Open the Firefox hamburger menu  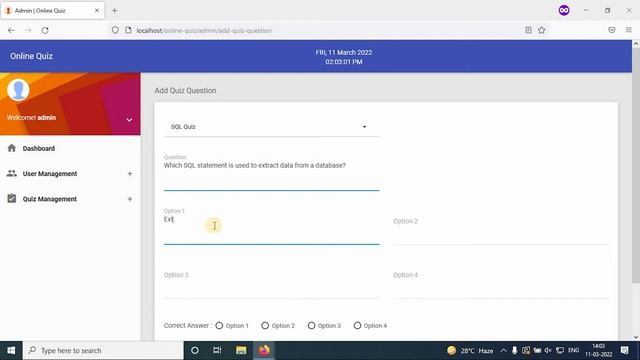pos(629,30)
